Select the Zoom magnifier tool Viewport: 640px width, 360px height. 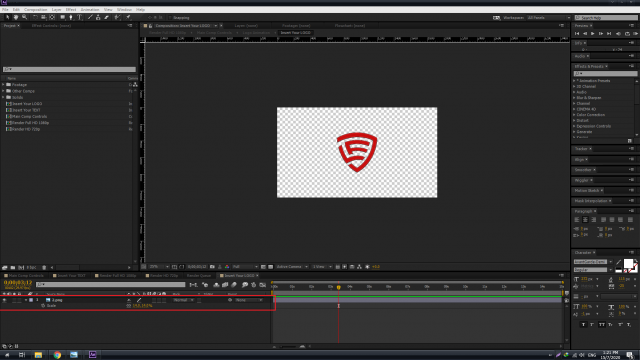24,17
